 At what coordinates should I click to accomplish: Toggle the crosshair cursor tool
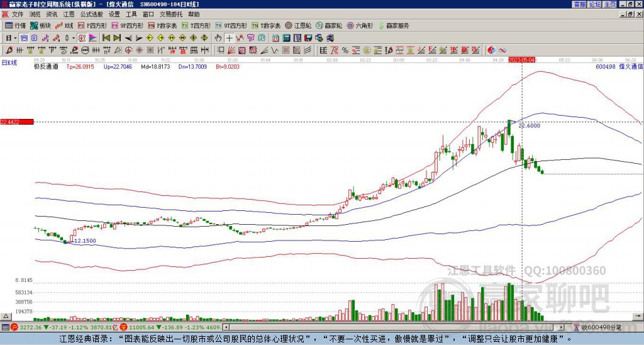tap(229, 38)
